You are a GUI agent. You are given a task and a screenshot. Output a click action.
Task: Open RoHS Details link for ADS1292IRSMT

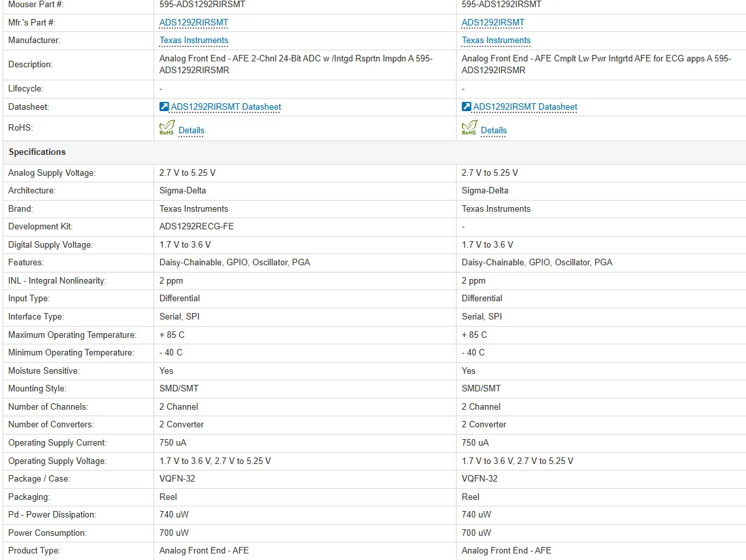coord(494,131)
